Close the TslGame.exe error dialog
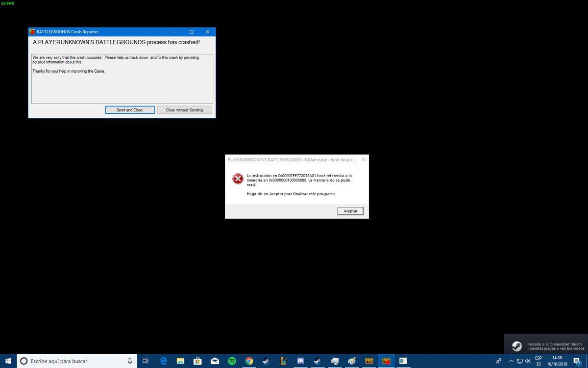588x368 pixels. click(x=363, y=159)
